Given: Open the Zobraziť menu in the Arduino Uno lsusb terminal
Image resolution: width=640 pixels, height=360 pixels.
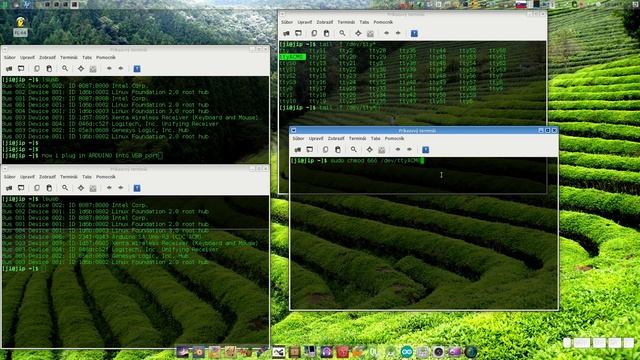Looking at the screenshot, I should (47, 177).
